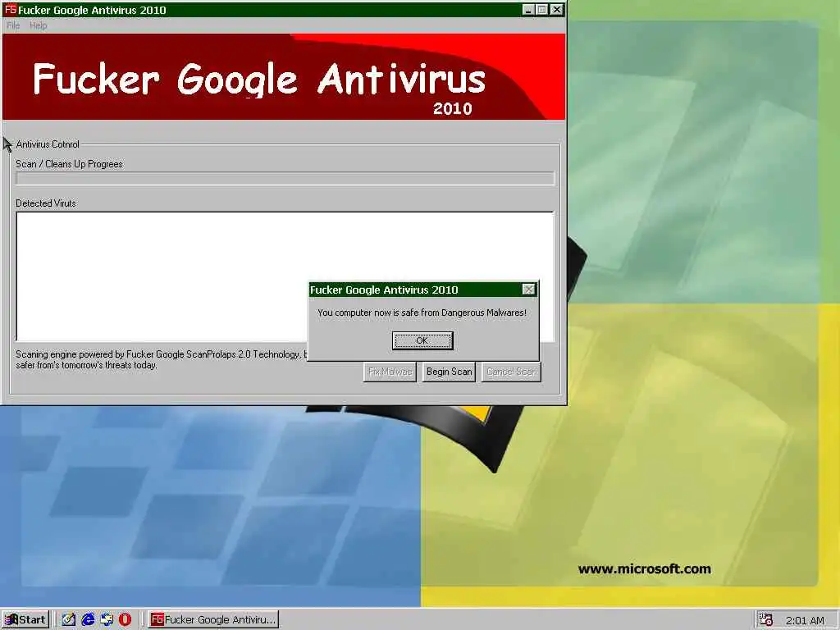Click the 'Antivirus Cotnrol' group label

coord(48,144)
